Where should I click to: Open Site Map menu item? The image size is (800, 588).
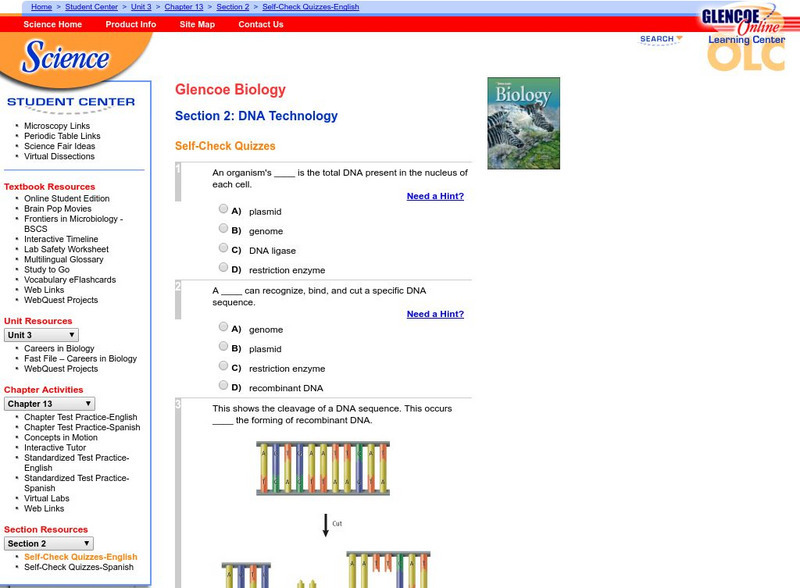(197, 24)
